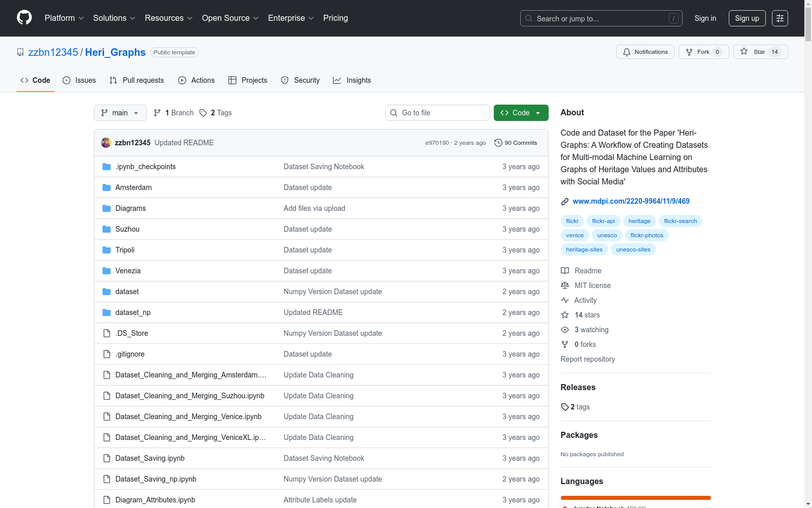This screenshot has width=812, height=508.
Task: Click the 'Updated README' latest commit message
Action: coord(184,143)
